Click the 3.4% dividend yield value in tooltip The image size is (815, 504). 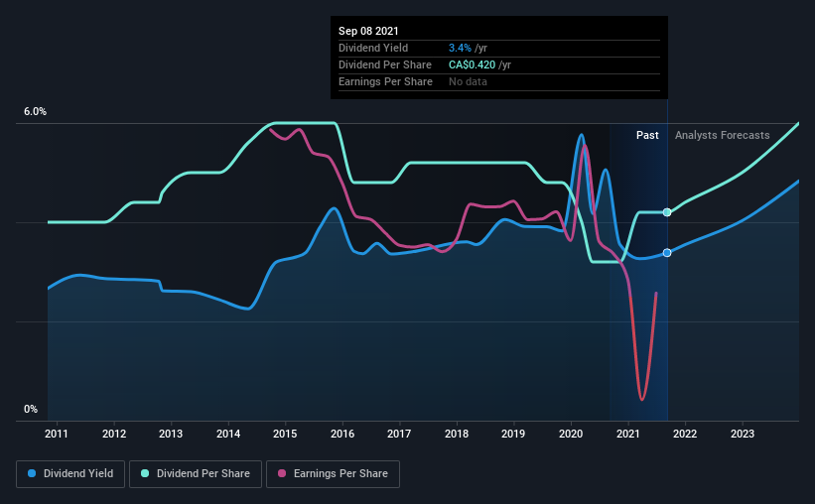click(460, 48)
